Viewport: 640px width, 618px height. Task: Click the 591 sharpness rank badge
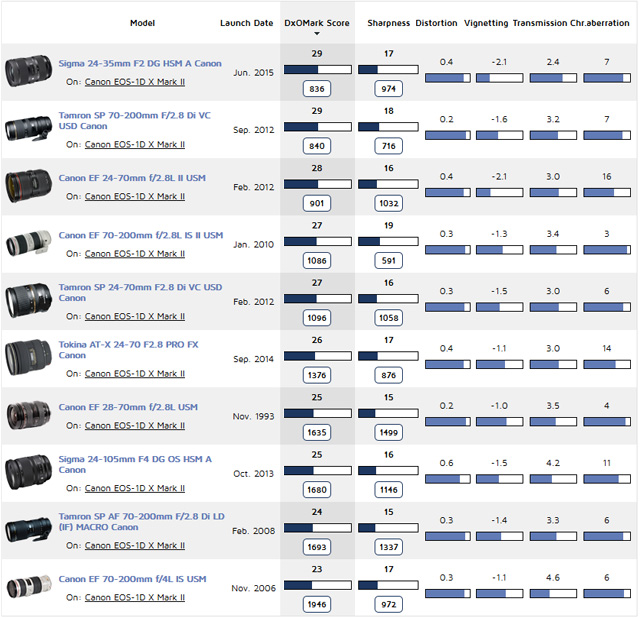(389, 260)
